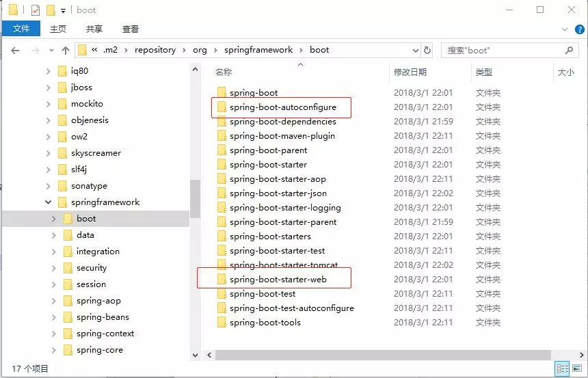Switch to the 共享 ribbon tab

coord(94,29)
